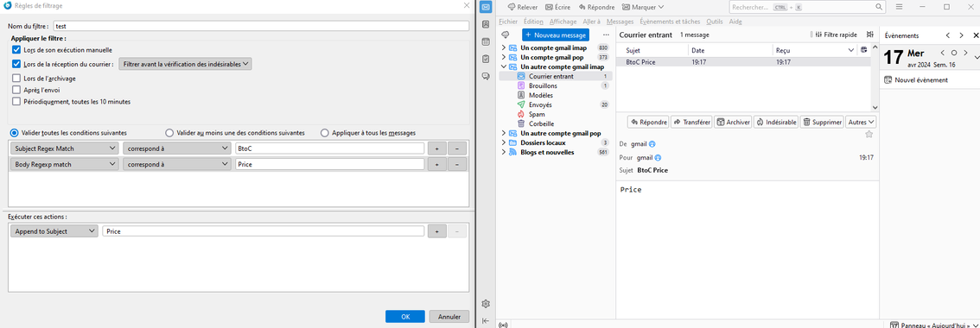Click OK in filter rules dialog

point(405,316)
